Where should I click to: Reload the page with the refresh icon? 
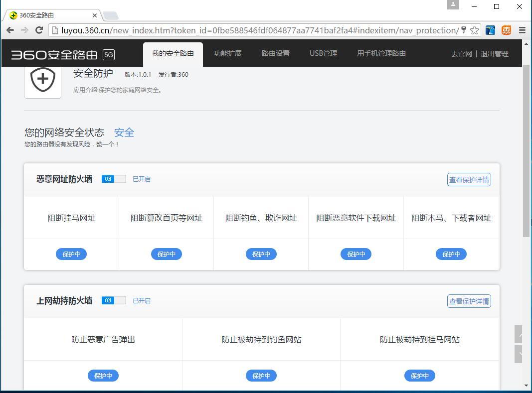click(x=39, y=30)
